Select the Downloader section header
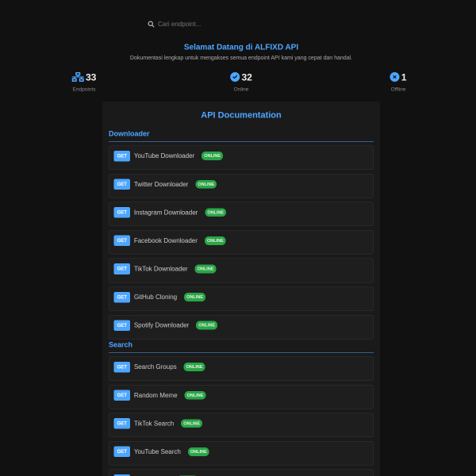Screen dimensions: 476x476 tap(129, 134)
